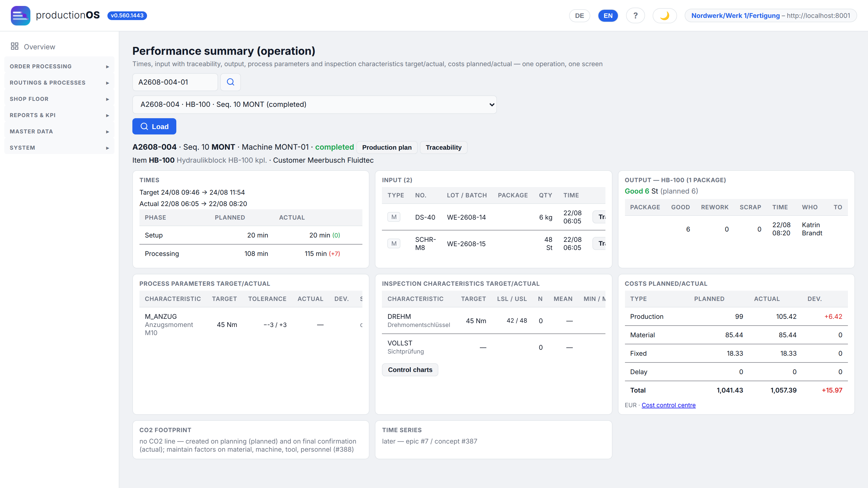Switch language to EN

click(x=608, y=15)
